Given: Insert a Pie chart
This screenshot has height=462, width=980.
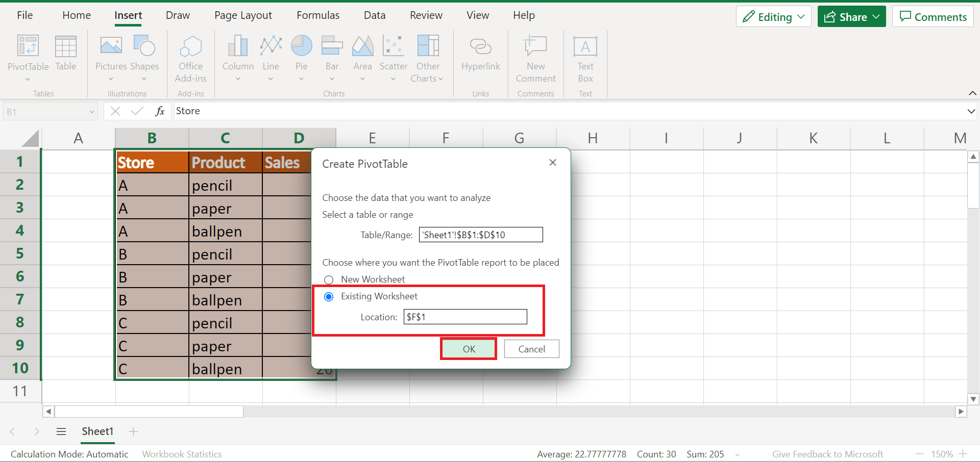Looking at the screenshot, I should click(301, 56).
